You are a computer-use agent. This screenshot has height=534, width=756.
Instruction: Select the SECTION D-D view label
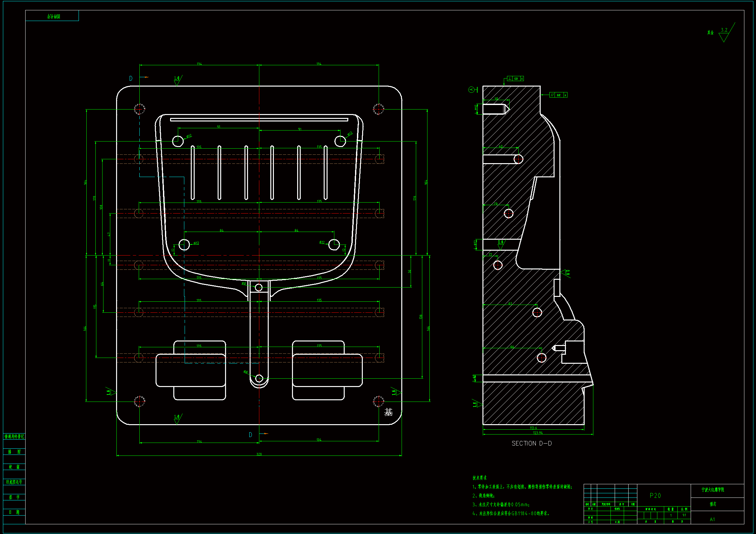coord(532,444)
